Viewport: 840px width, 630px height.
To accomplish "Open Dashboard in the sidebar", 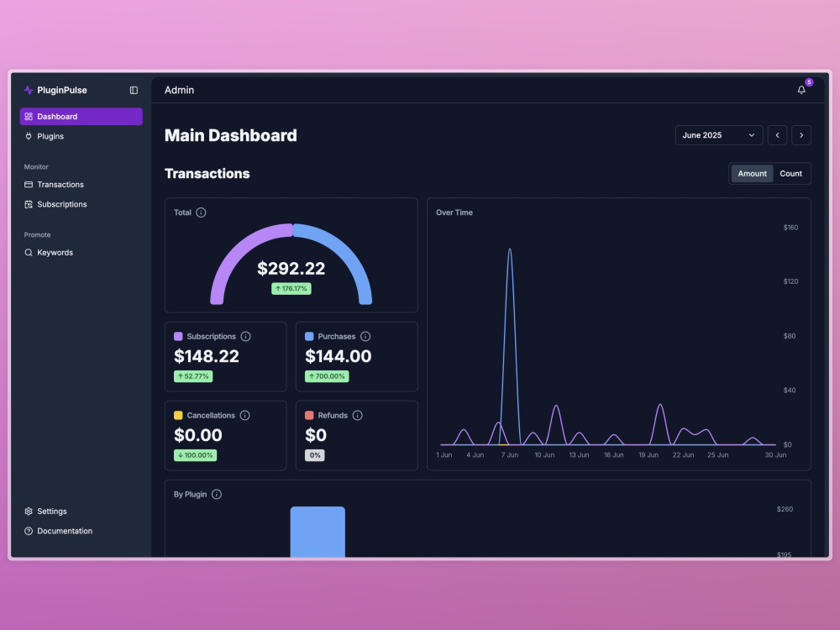I will point(81,116).
